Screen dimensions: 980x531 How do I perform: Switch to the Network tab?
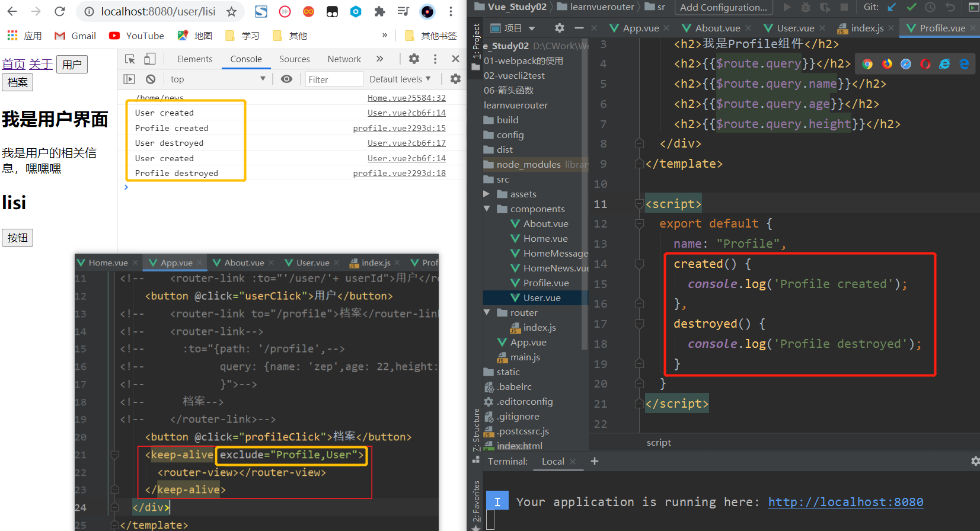(344, 59)
